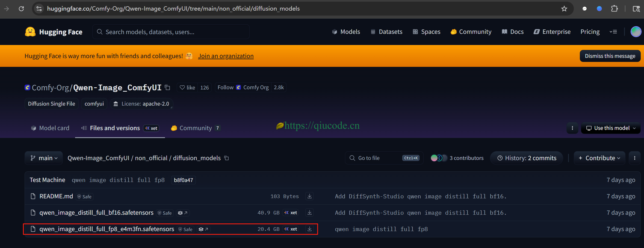Click the Diffusion Single File tag

52,104
